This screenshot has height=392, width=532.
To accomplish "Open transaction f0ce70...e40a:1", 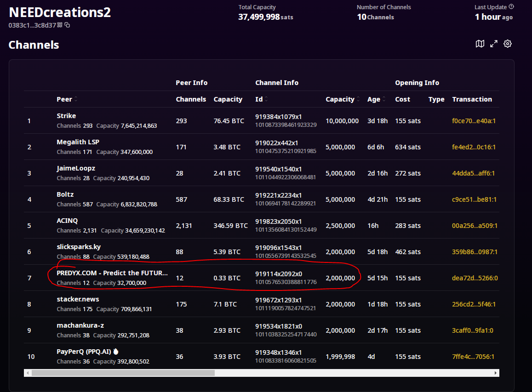I will pyautogui.click(x=475, y=121).
